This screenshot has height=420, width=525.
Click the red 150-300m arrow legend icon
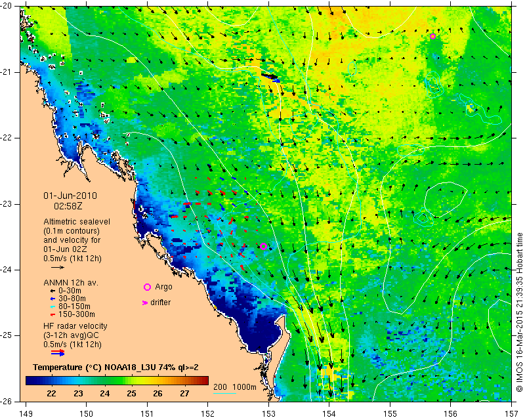52,315
